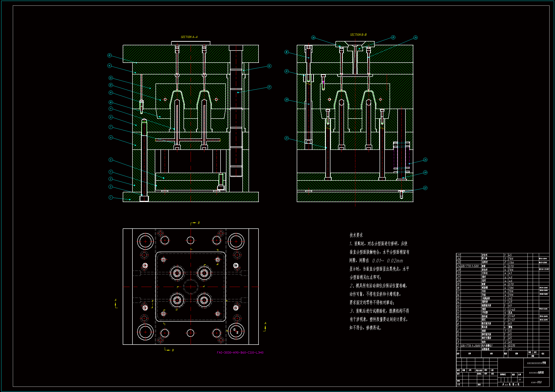Select part balloon number 16
Image resolution: width=555 pixels, height=392 pixels.
tap(269, 66)
